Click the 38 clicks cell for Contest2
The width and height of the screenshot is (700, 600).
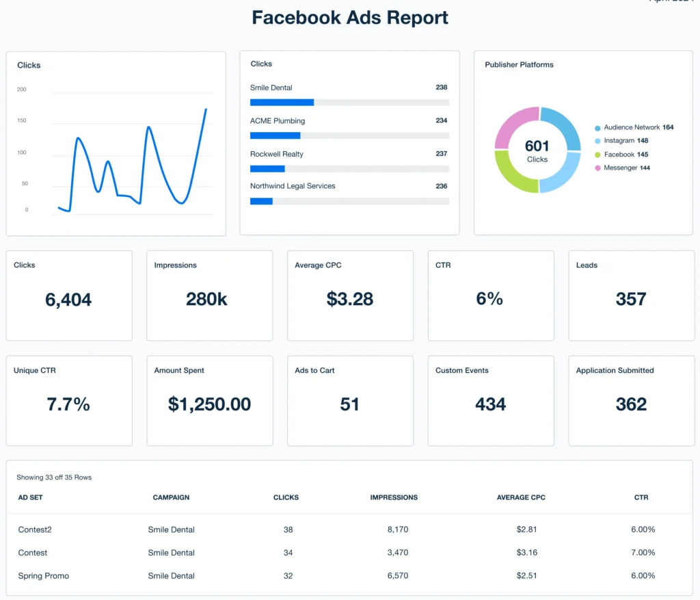click(x=288, y=530)
